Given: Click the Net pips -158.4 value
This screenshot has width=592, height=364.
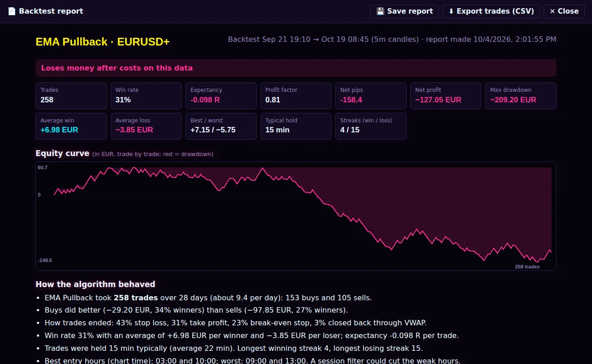Looking at the screenshot, I should 351,100.
